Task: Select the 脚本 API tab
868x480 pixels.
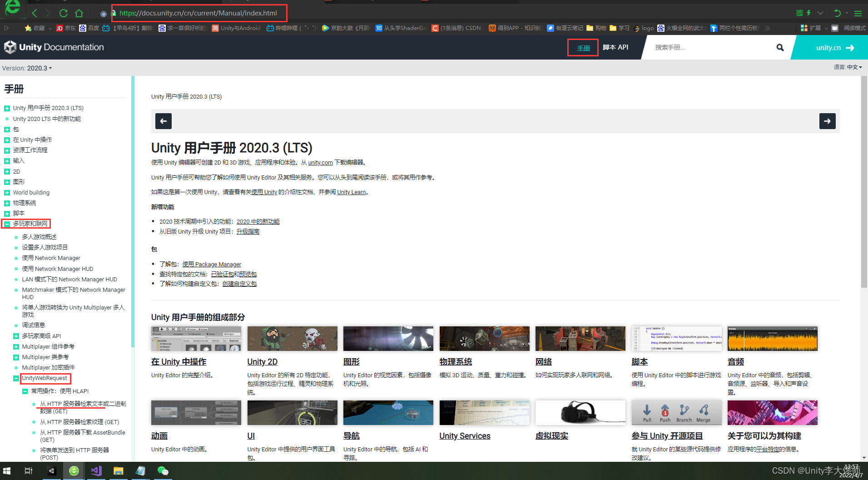Action: 615,47
